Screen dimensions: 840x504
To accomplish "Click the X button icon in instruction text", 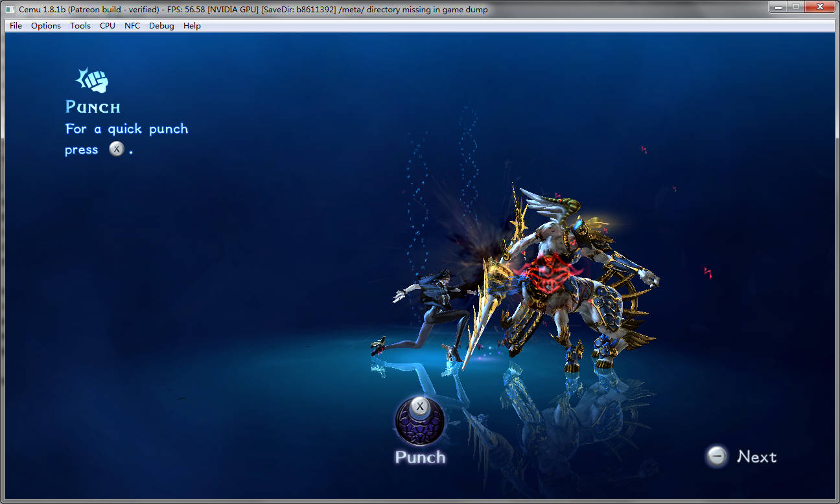I will coord(116,150).
